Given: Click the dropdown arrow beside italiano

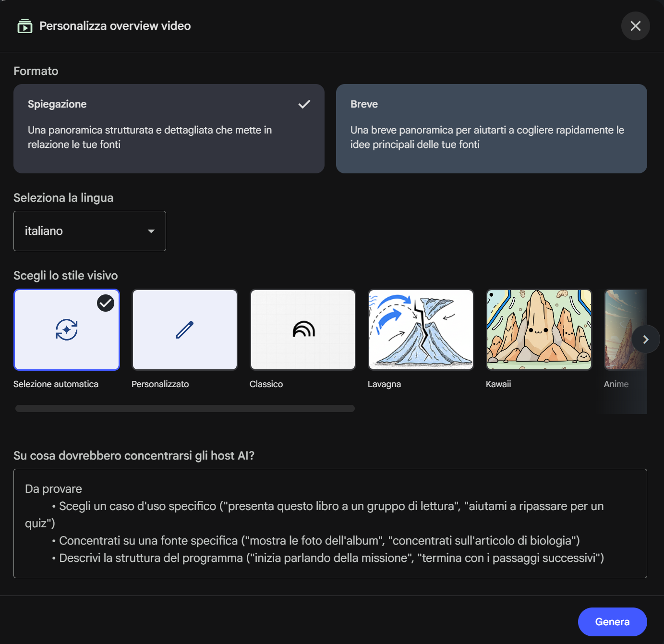Looking at the screenshot, I should [x=151, y=231].
